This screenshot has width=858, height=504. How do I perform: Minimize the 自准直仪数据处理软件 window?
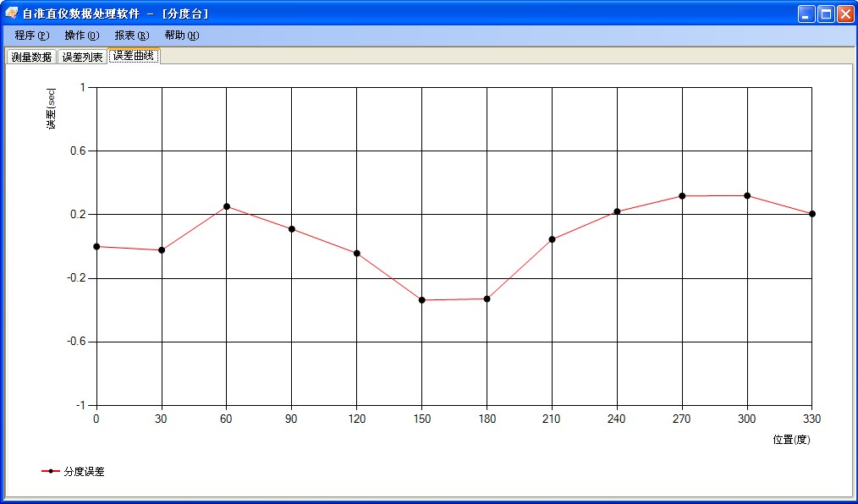point(807,14)
